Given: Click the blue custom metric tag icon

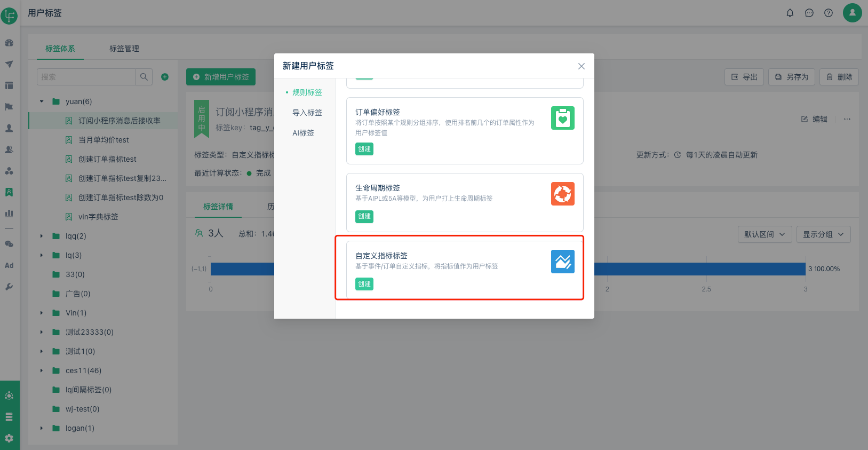Looking at the screenshot, I should [x=562, y=262].
